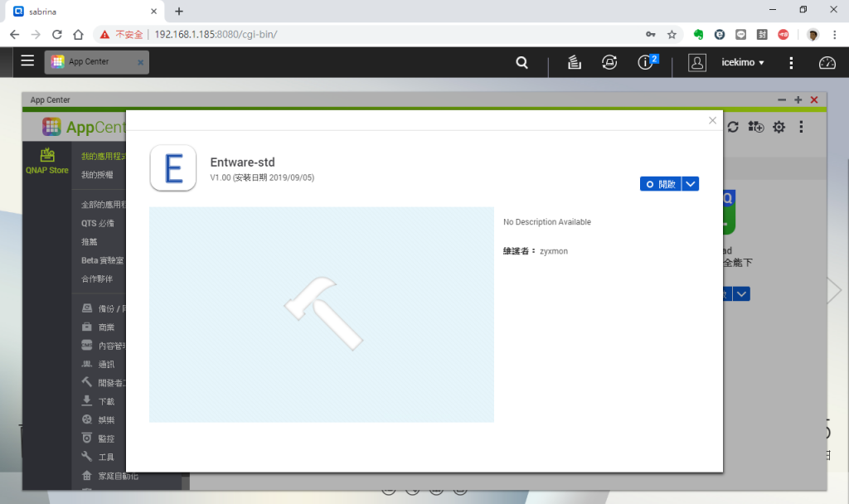
Task: Open App Center settings gear icon
Action: [x=779, y=127]
